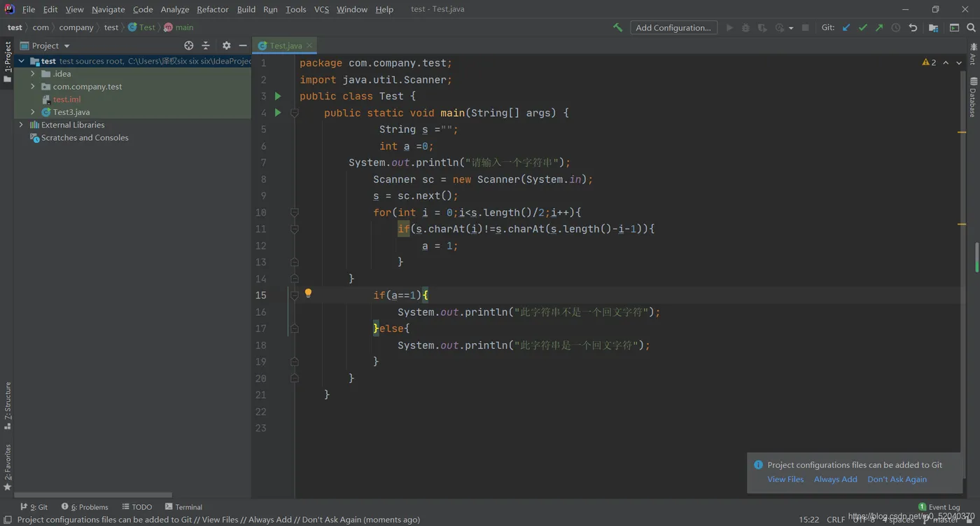
Task: Click the run gutter arrow beside main method
Action: point(278,112)
